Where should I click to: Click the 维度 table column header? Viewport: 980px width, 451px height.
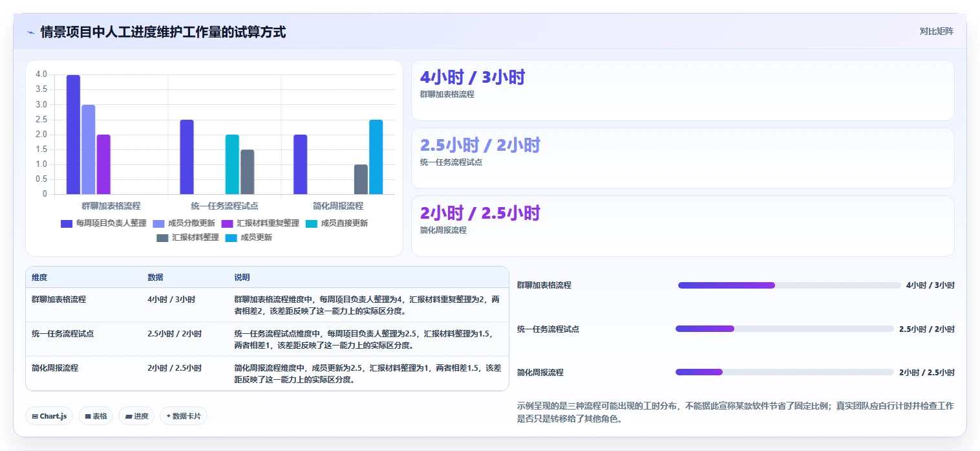point(39,278)
